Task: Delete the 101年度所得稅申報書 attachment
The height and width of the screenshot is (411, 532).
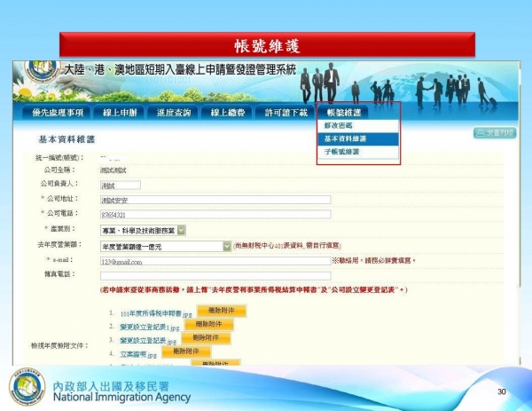Action: [x=215, y=311]
